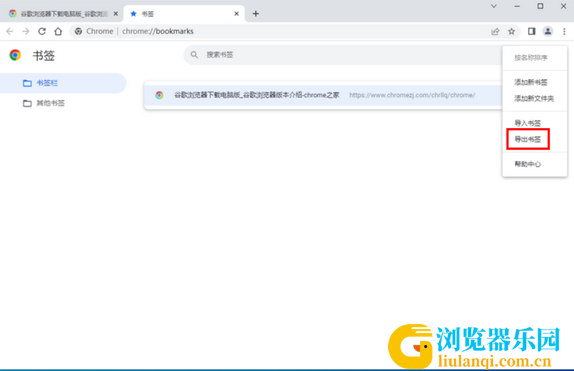574x371 pixels.
Task: Open 帮助中心 from the menu
Action: click(534, 164)
